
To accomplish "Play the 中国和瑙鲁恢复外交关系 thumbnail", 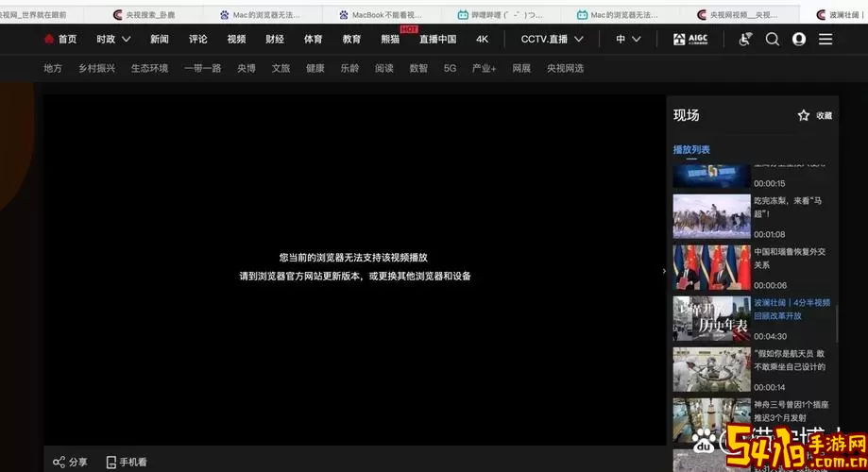I will click(711, 268).
